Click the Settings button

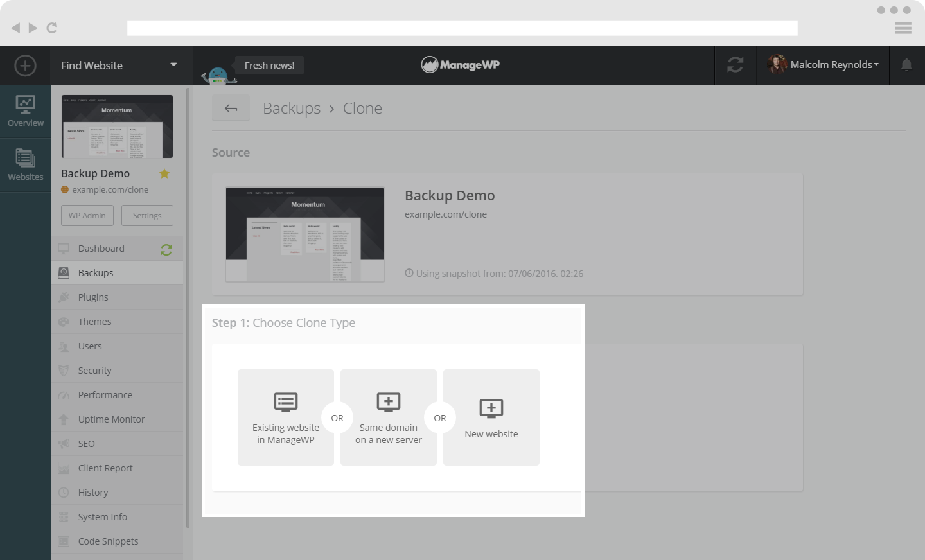[x=147, y=216]
